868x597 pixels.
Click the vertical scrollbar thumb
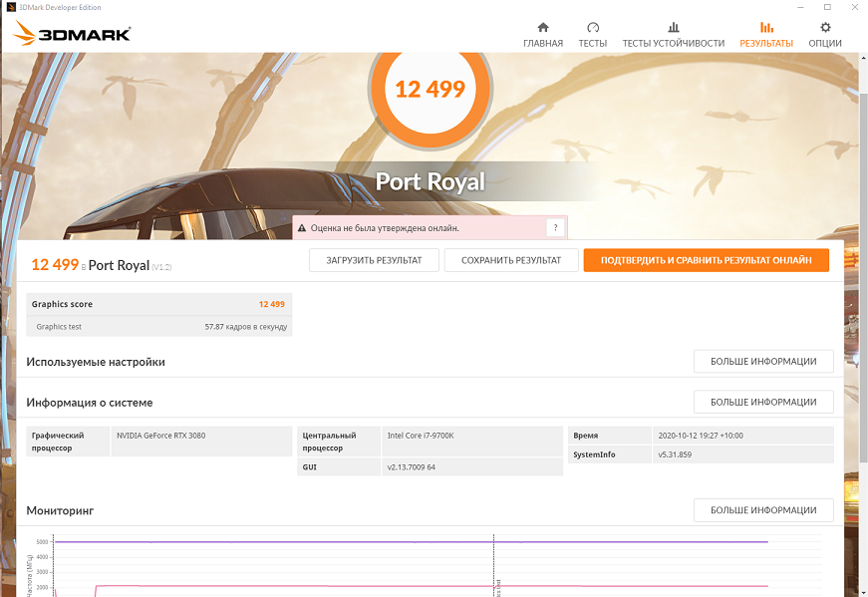(x=864, y=277)
